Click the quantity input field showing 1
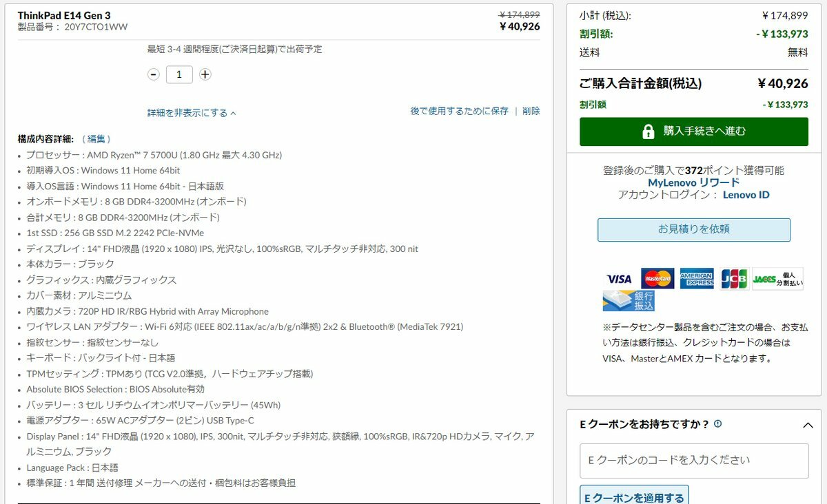 179,74
